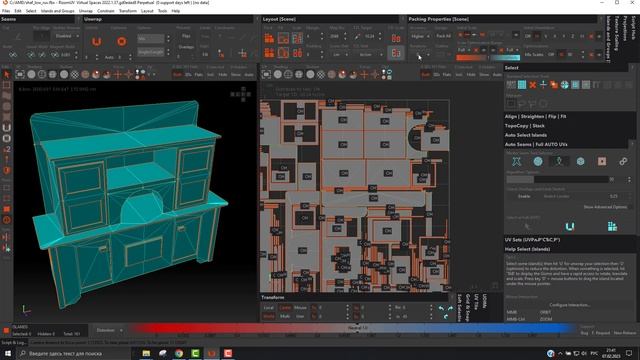Expand the Auto Select Islands section

click(526, 135)
